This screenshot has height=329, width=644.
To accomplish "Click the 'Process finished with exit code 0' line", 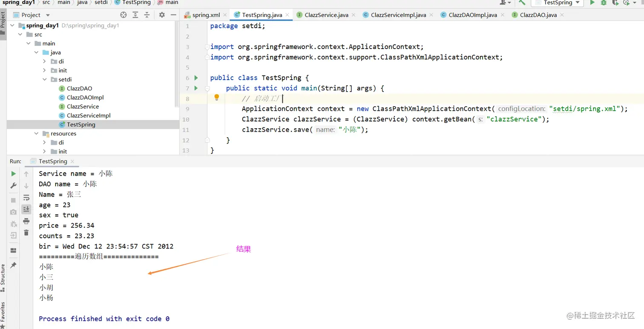I will pyautogui.click(x=104, y=319).
